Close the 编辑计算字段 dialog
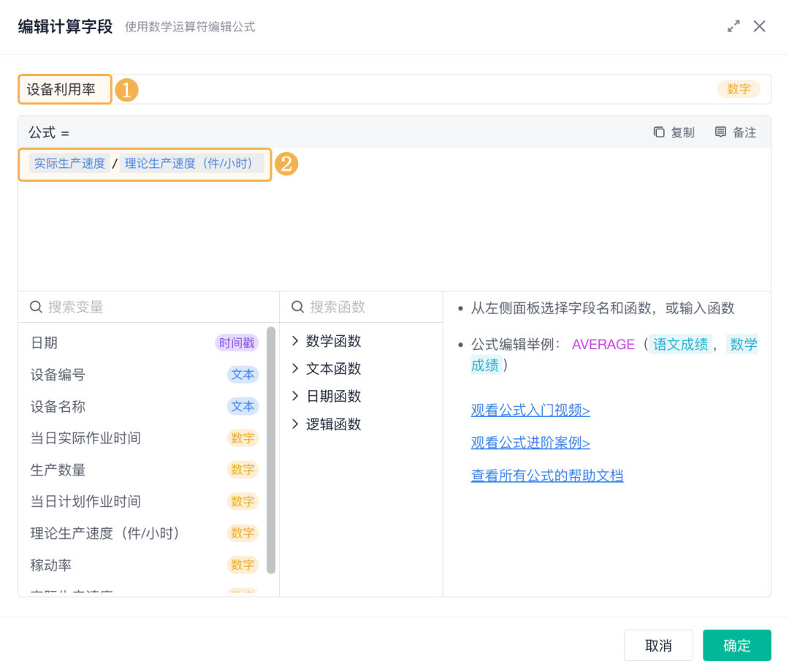The image size is (789, 672). tap(759, 26)
